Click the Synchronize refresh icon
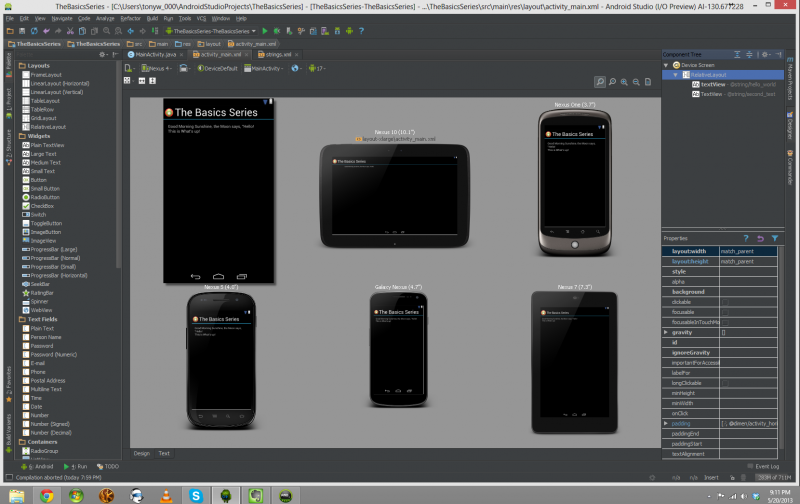 tap(34, 31)
